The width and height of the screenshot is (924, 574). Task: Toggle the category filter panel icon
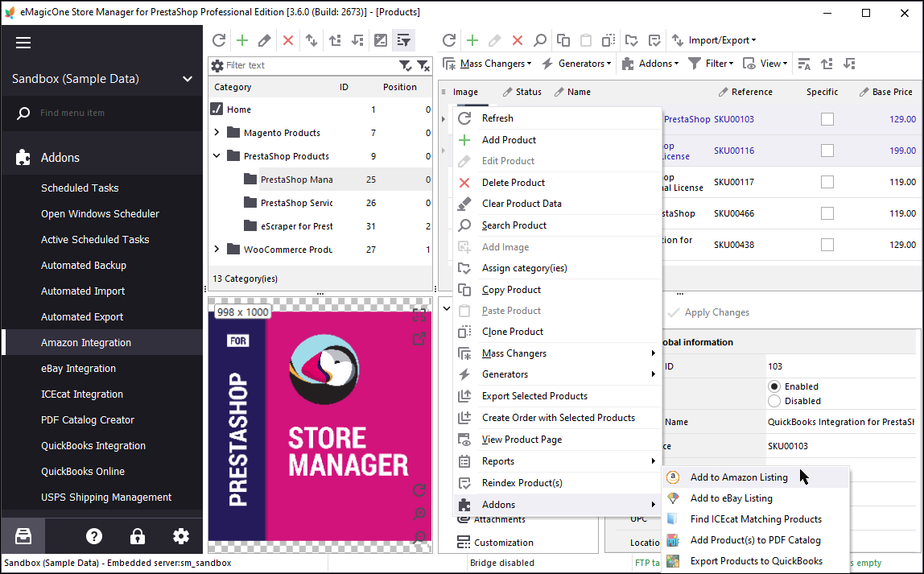pyautogui.click(x=404, y=40)
